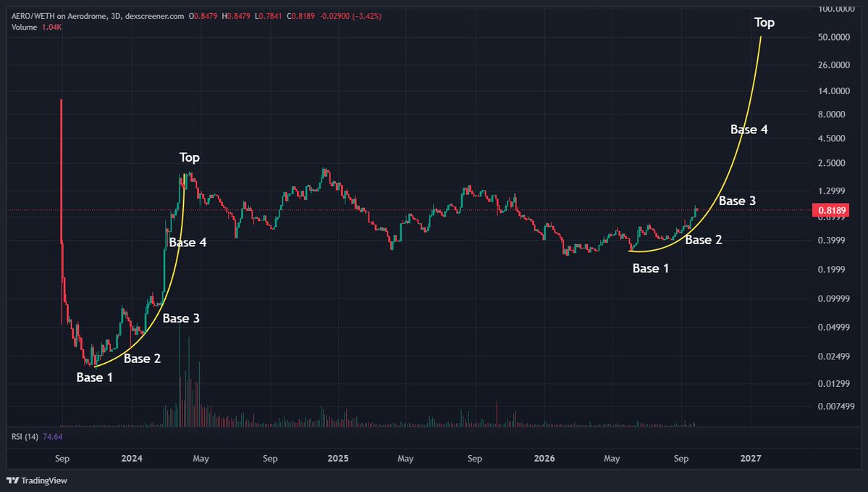This screenshot has width=868, height=492.
Task: Click the 26.0000 price axis label
Action: tap(834, 64)
